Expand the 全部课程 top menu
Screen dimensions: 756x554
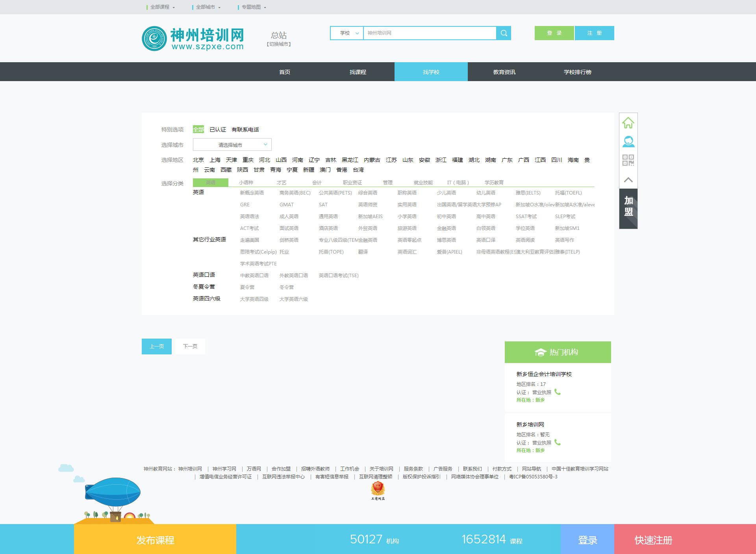click(x=161, y=7)
